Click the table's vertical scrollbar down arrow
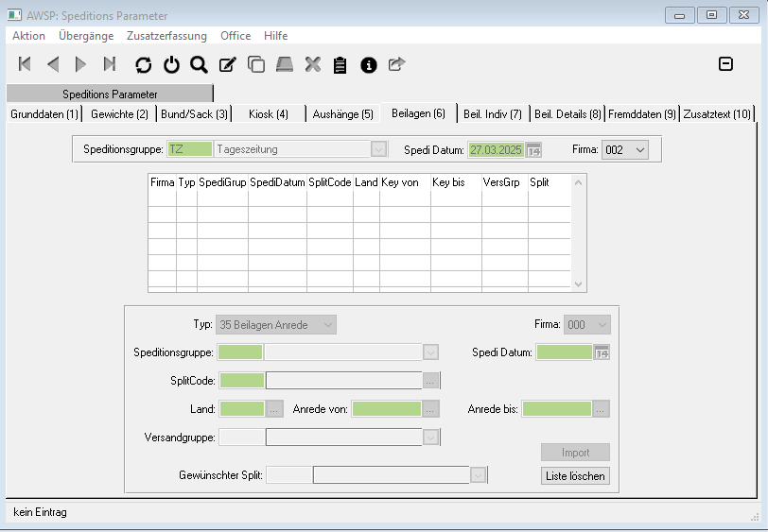 point(580,283)
